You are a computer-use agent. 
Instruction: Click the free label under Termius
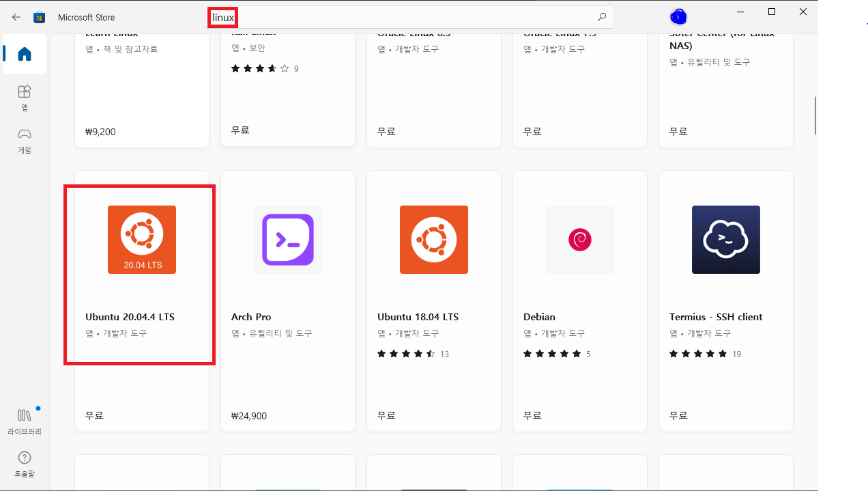[678, 415]
